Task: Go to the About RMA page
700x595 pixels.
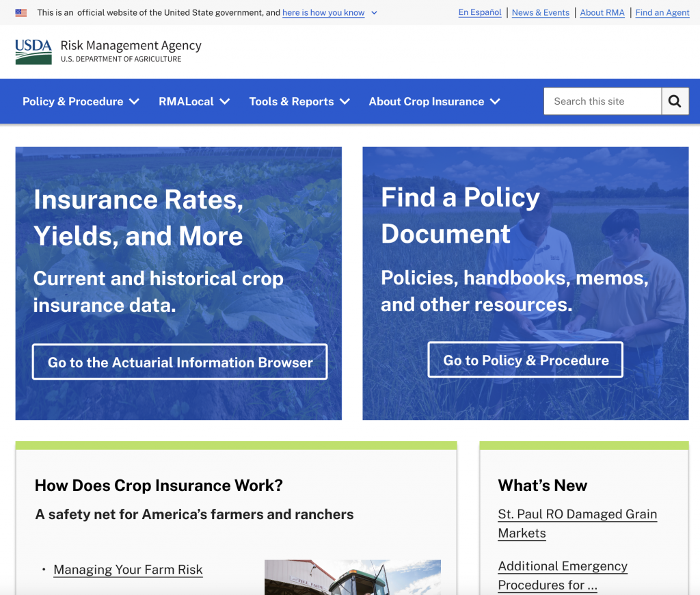Action: tap(602, 12)
